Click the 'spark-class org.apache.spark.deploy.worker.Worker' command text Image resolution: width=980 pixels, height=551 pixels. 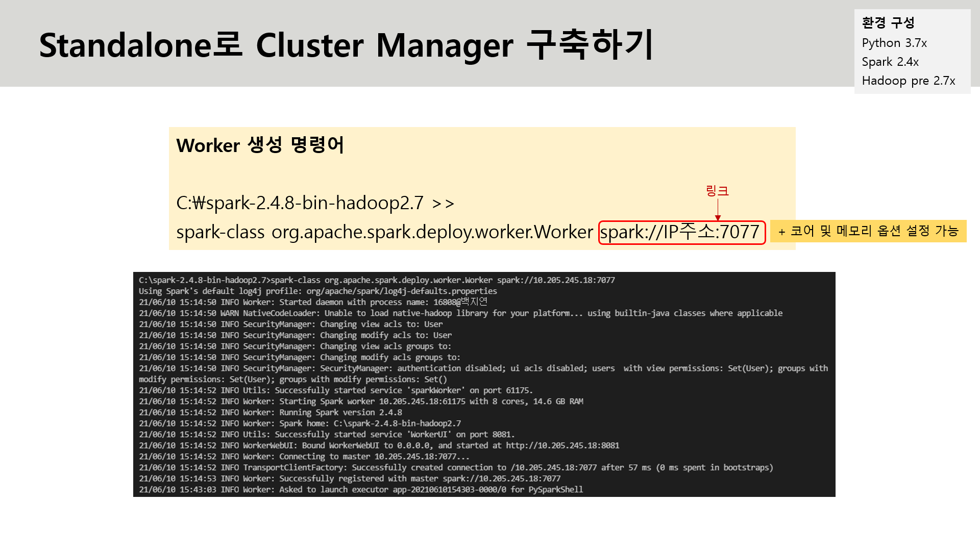coord(384,232)
